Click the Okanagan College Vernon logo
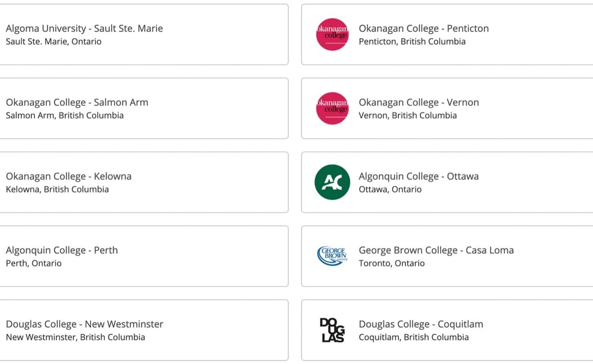Viewport: 593px width, 364px height. click(332, 108)
